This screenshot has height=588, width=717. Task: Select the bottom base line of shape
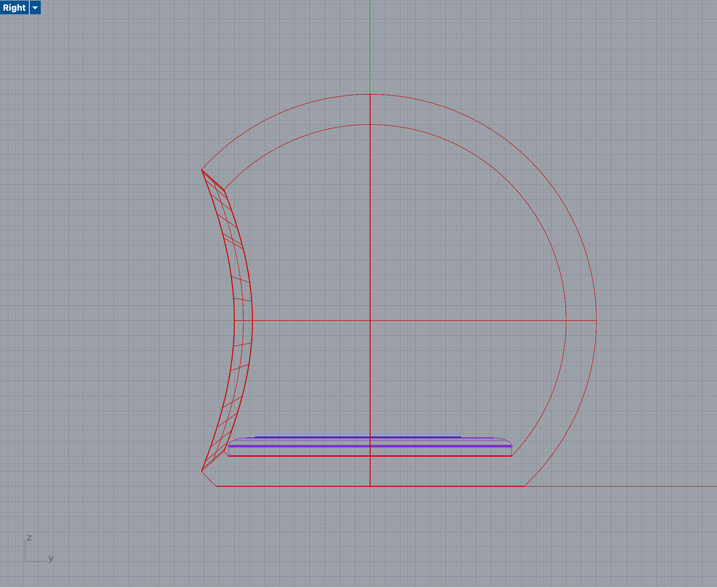(x=299, y=486)
